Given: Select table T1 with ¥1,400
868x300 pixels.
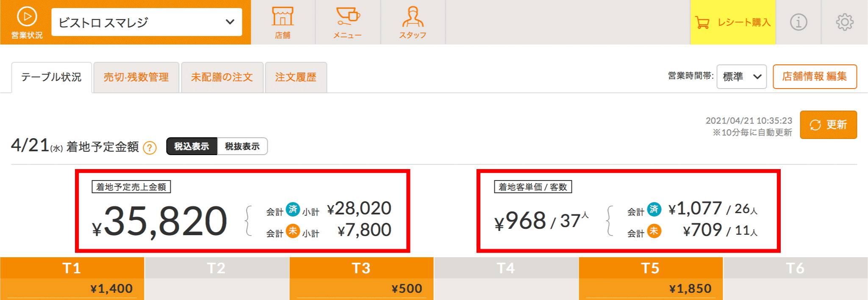Looking at the screenshot, I should point(72,278).
